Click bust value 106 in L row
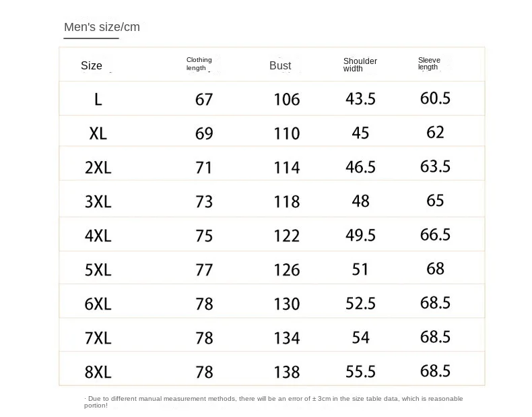 point(287,100)
